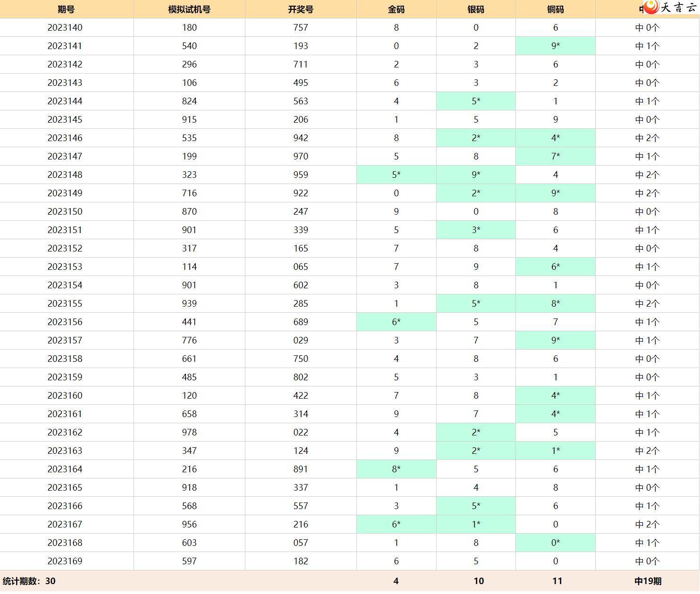Click highlighted 银码 5* in row 2023166

pos(476,506)
